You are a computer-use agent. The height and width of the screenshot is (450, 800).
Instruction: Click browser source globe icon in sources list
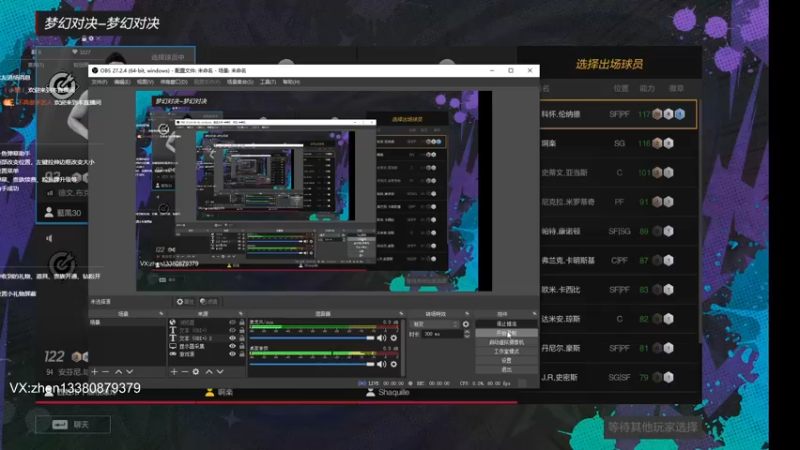tap(172, 322)
